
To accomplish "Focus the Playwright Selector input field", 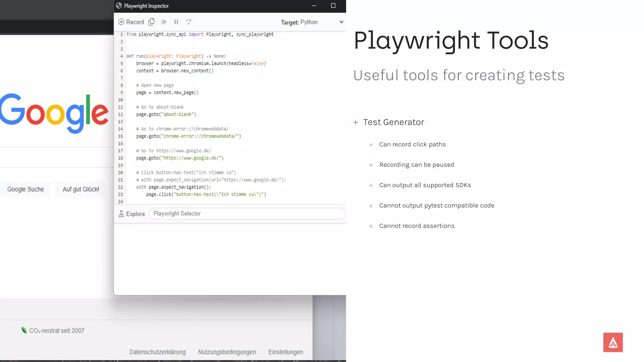I will tap(247, 214).
